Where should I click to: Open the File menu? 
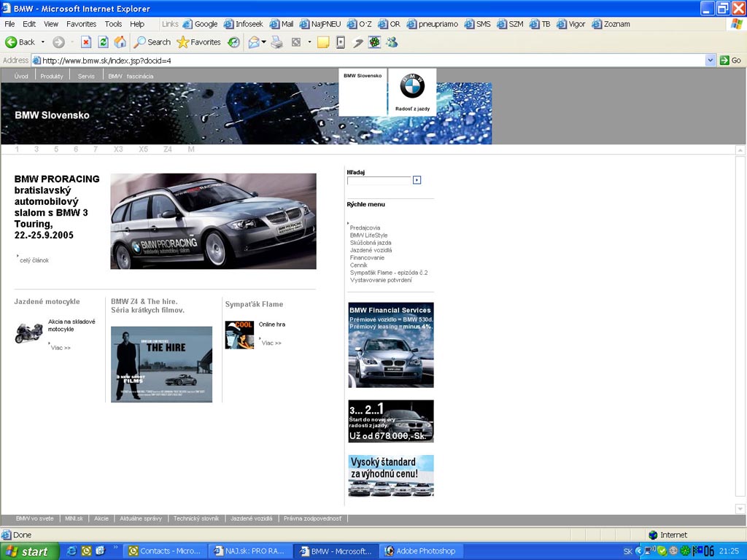pyautogui.click(x=9, y=24)
